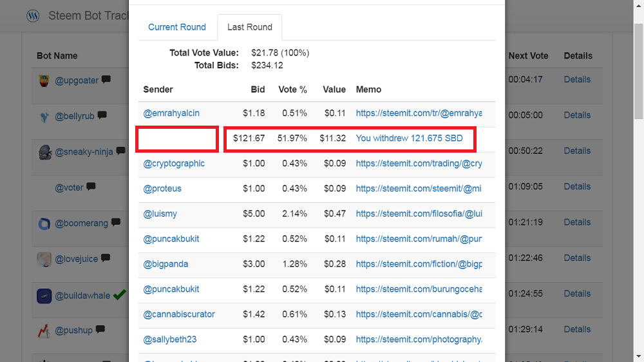
Task: Open @sneaky-ninja bot link in background list
Action: coord(84,152)
